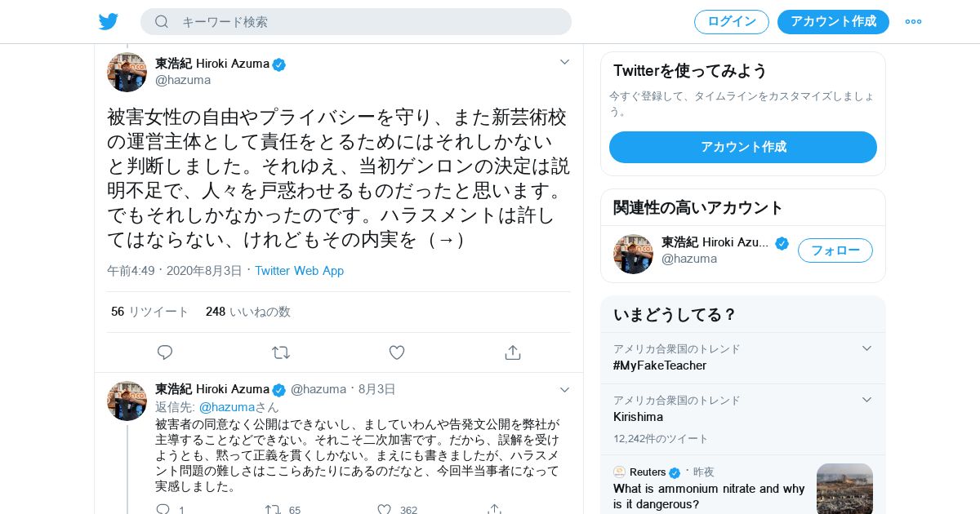980x514 pixels.
Task: Open options chevron for Kirishima trend
Action: [867, 400]
